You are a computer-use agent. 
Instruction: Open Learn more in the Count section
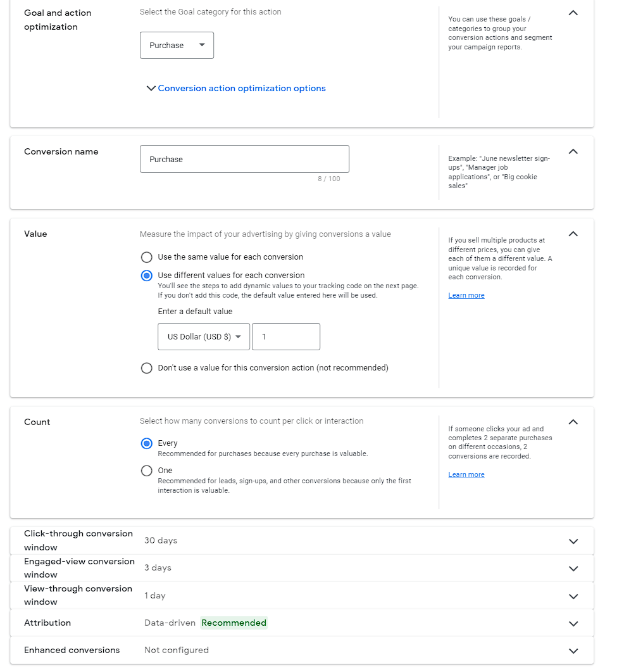(466, 474)
